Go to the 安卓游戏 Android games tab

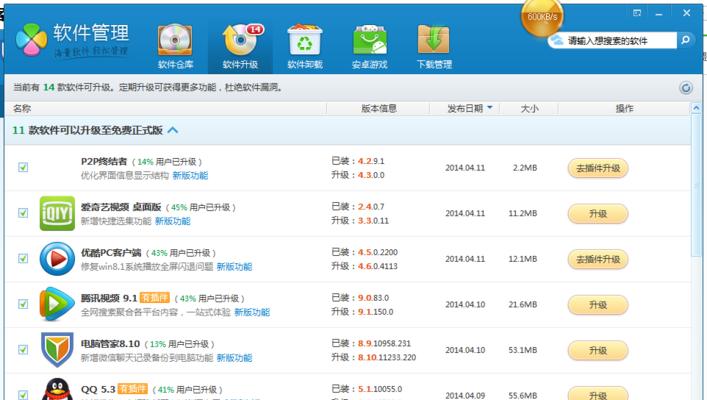(370, 47)
